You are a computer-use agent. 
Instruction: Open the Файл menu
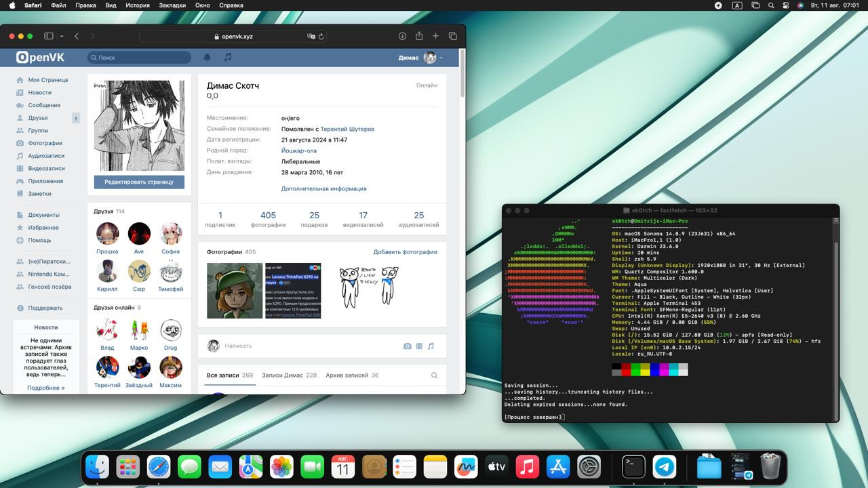[x=58, y=5]
